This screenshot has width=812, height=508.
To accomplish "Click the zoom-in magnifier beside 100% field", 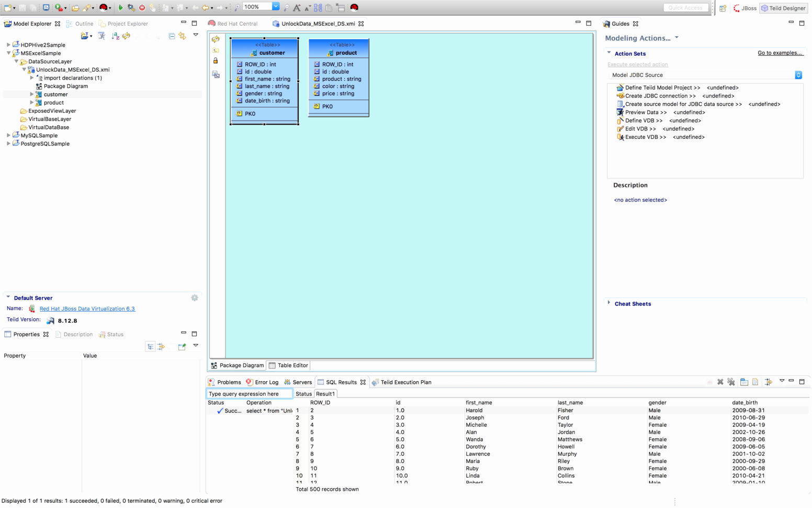I will 237,8.
